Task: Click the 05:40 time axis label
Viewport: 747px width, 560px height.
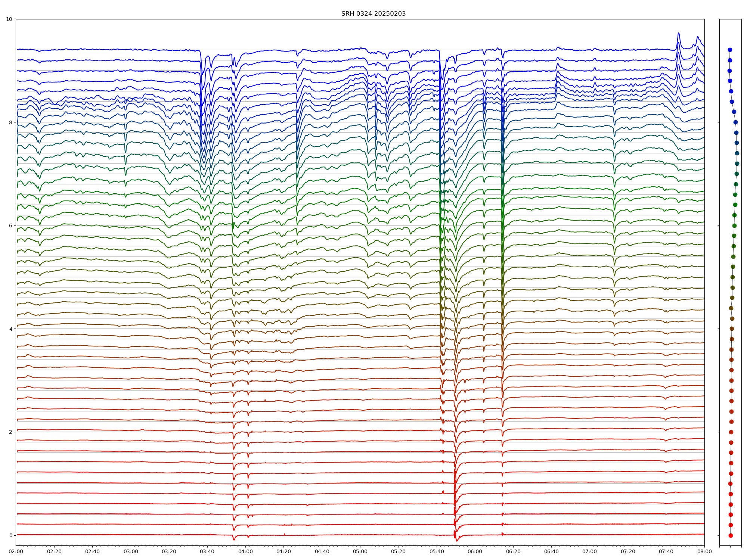Action: pyautogui.click(x=437, y=551)
